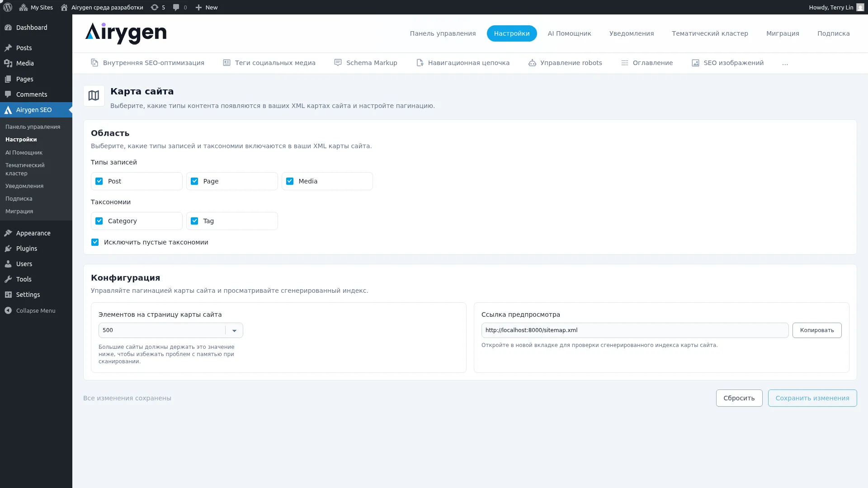Uncheck the Page type checkbox
This screenshot has width=868, height=488.
(194, 181)
